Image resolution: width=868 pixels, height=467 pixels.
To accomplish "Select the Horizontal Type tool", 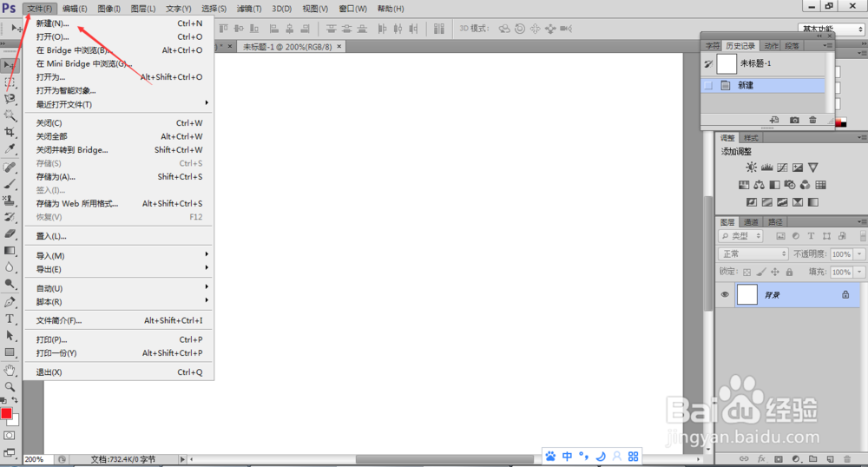I will point(10,319).
